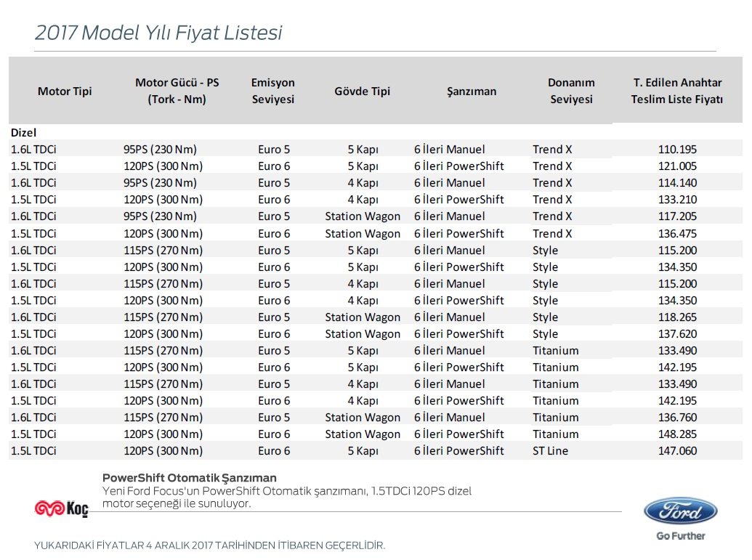Click the Gövde Tipi column header
Screen dimensions: 752x560
coord(362,91)
